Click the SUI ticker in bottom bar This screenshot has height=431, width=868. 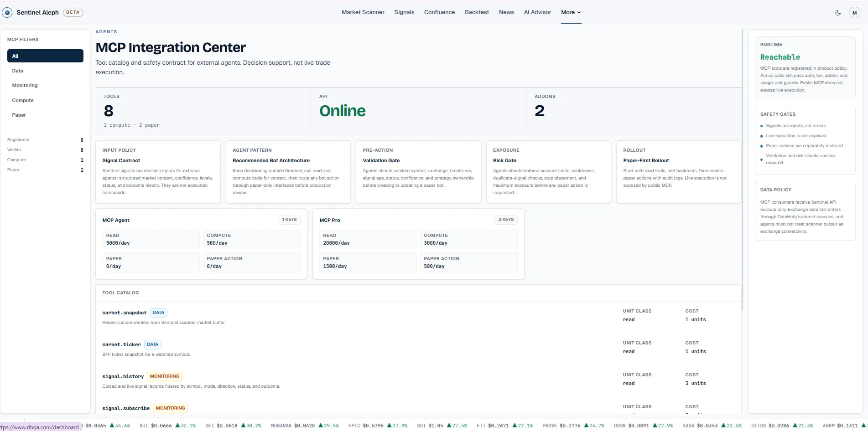coord(442,426)
